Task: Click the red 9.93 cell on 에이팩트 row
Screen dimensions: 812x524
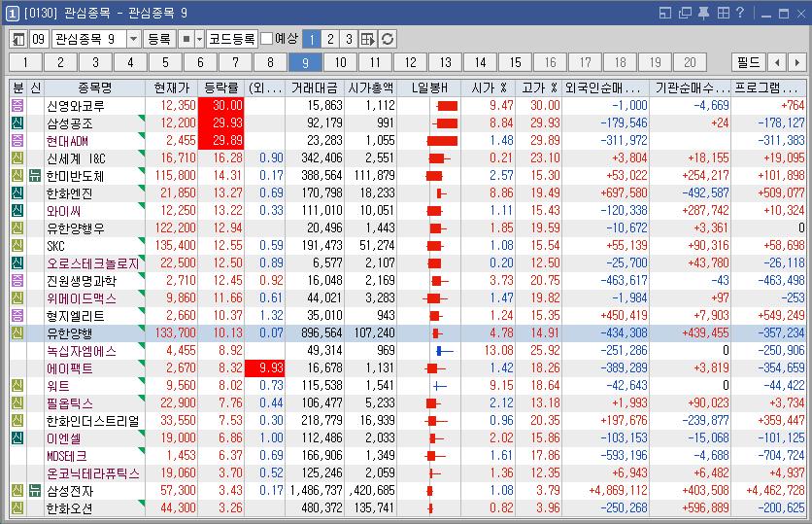Action: point(264,368)
